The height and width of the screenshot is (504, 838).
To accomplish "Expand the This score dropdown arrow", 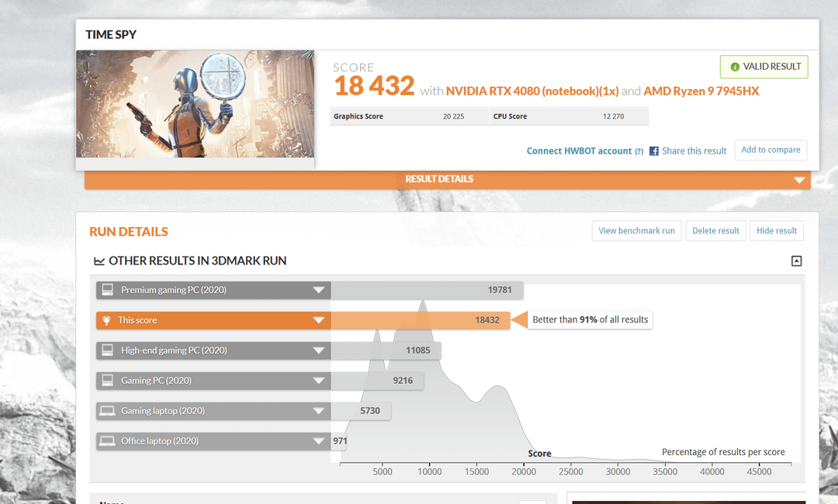I will 319,320.
